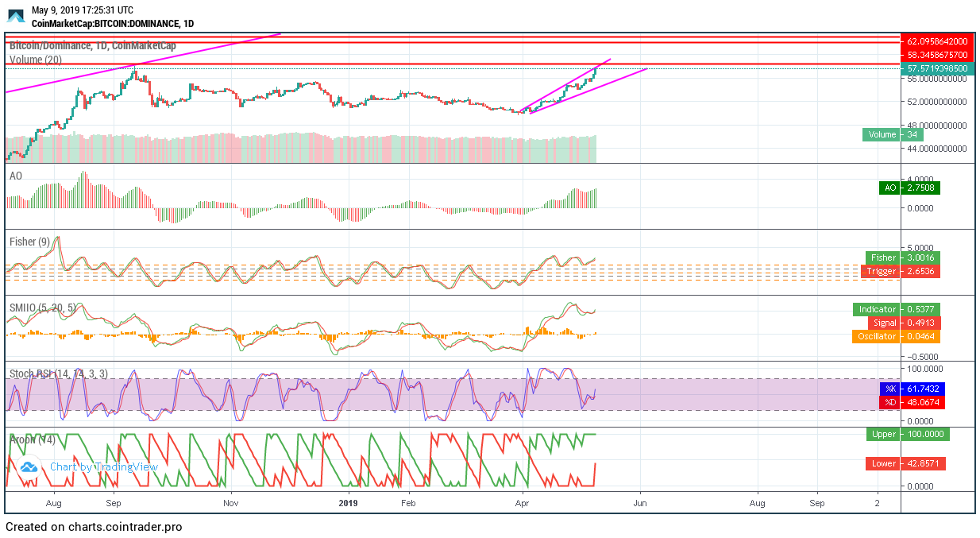Click the 2019 label on time axis
Screen dimensions: 980x538
click(349, 503)
